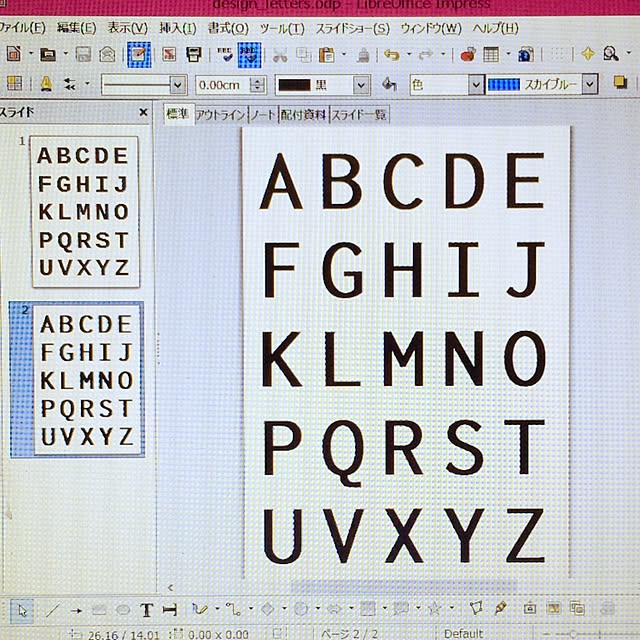Toggle Glue Points mode
The width and height of the screenshot is (640, 640).
[x=500, y=609]
